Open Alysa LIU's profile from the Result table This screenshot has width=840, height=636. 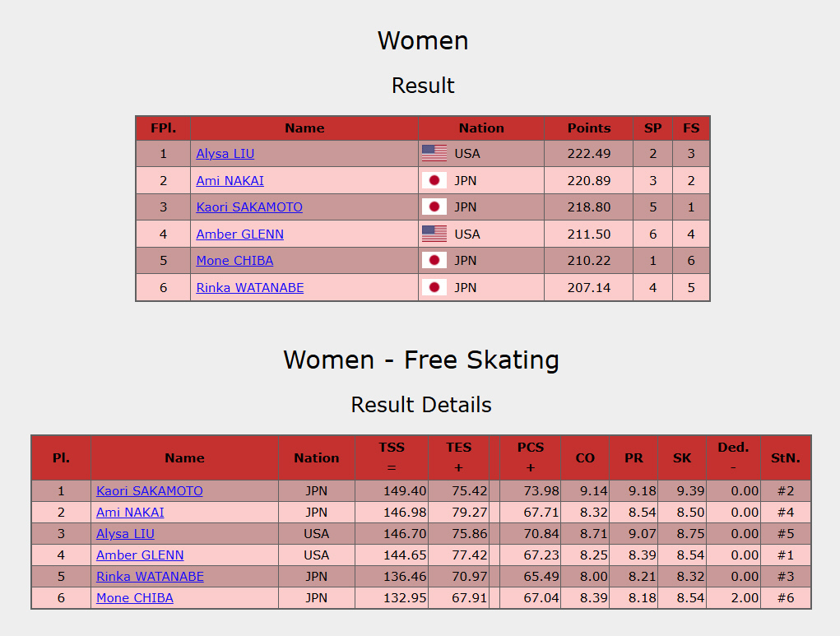click(225, 153)
